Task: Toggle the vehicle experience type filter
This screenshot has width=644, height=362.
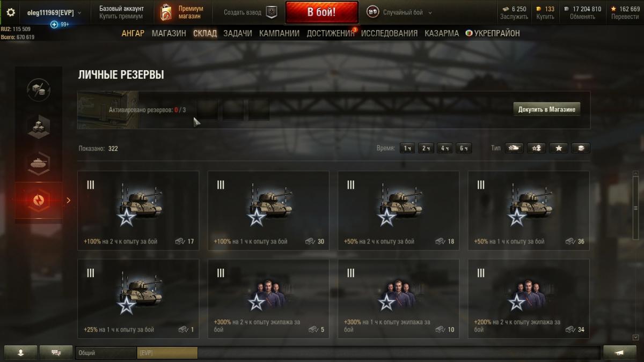Action: [x=515, y=149]
